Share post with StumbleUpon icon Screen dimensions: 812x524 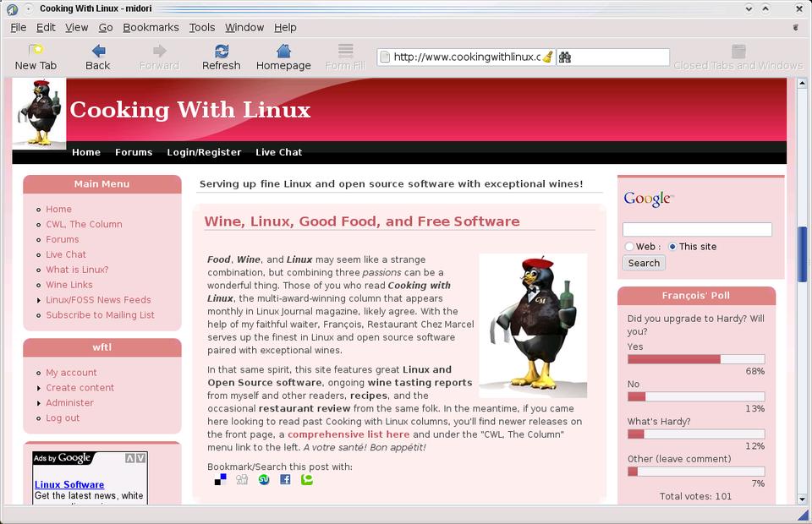coord(264,479)
